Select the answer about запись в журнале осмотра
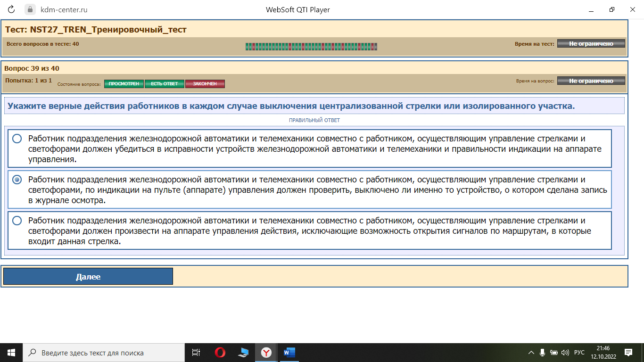The width and height of the screenshot is (644, 362). coord(310,189)
